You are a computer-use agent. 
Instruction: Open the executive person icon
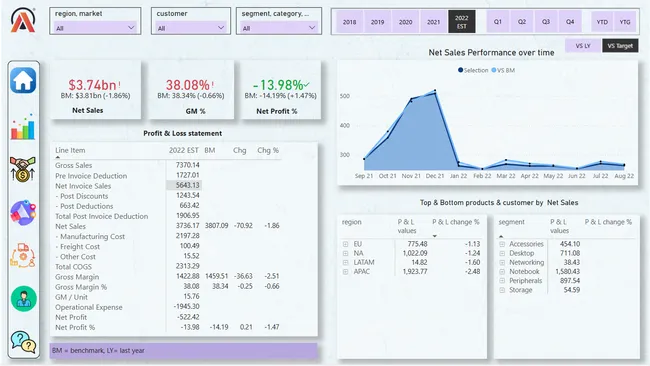click(x=24, y=298)
